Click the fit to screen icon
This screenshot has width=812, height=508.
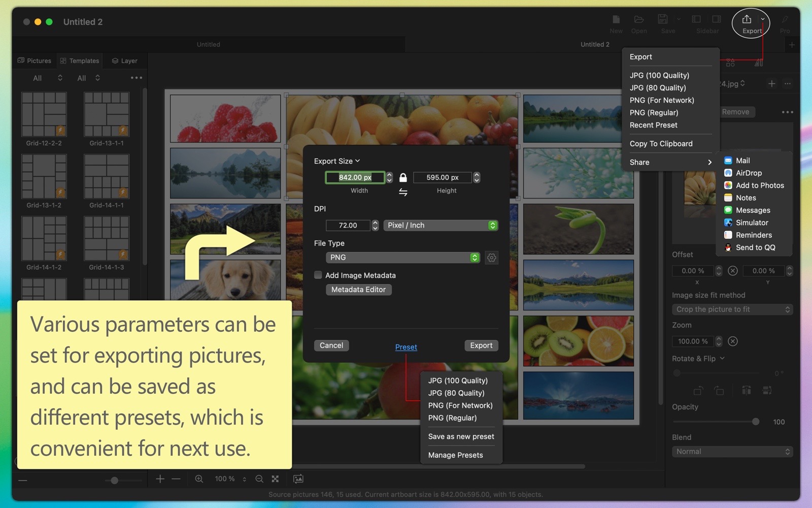275,479
